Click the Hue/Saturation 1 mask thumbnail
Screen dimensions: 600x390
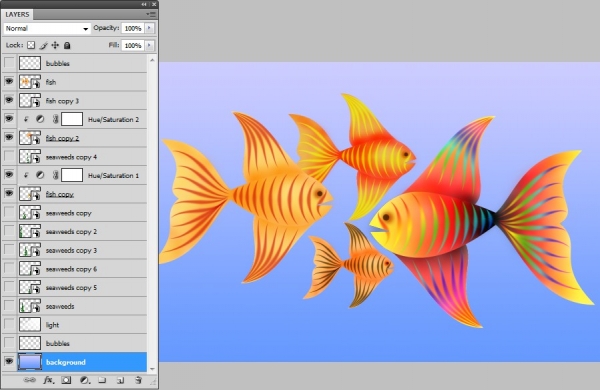[72, 175]
